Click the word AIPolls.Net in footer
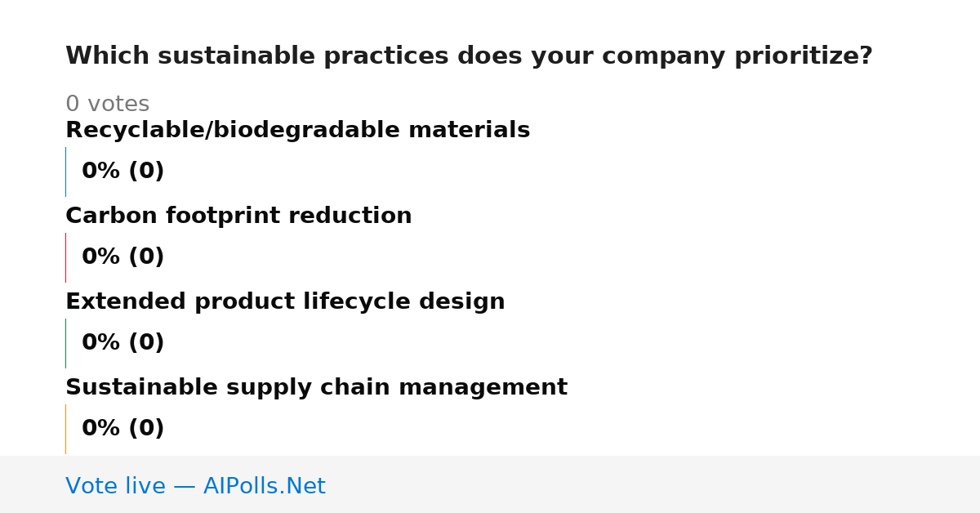 click(264, 486)
